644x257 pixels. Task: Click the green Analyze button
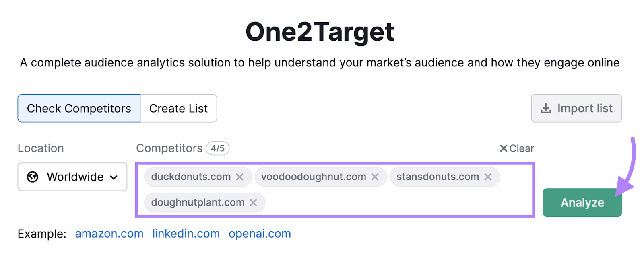coord(582,202)
